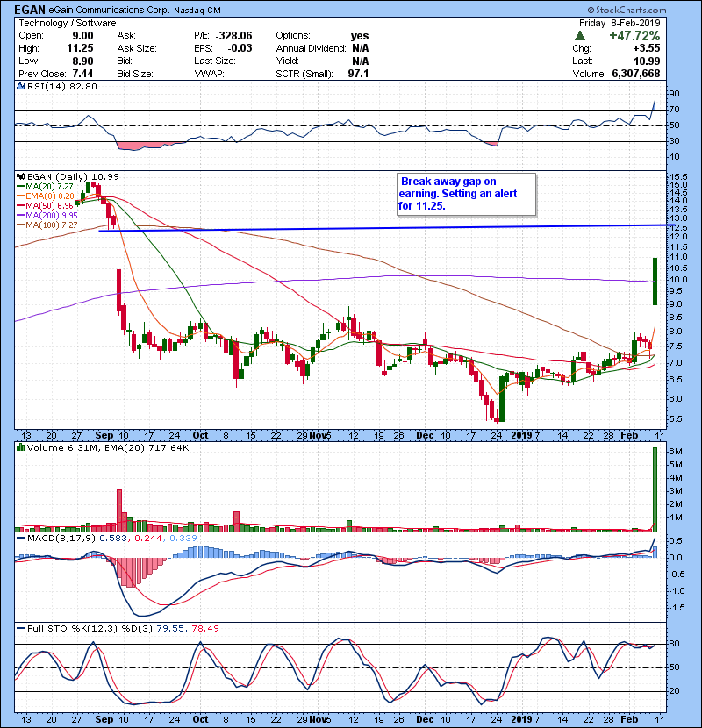
Task: Click the 5.5 label on the price axis
Action: click(675, 418)
